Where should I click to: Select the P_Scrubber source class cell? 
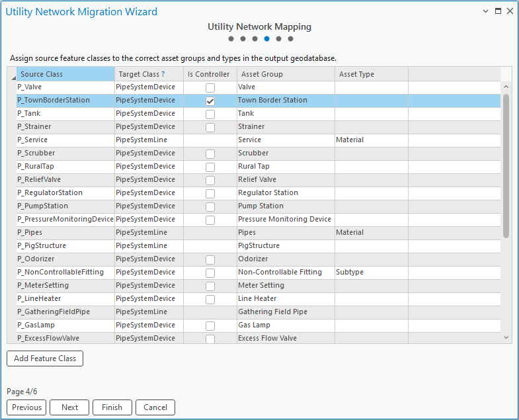pos(65,153)
